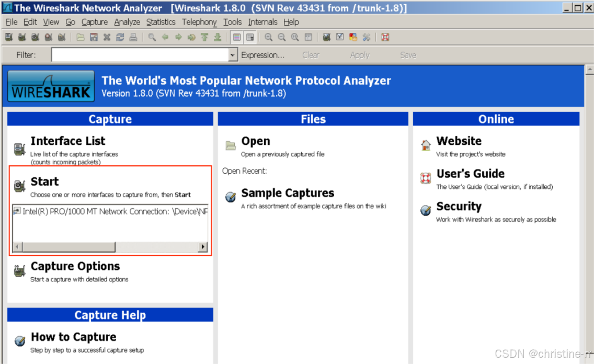Click the Save filter button

[x=408, y=55]
